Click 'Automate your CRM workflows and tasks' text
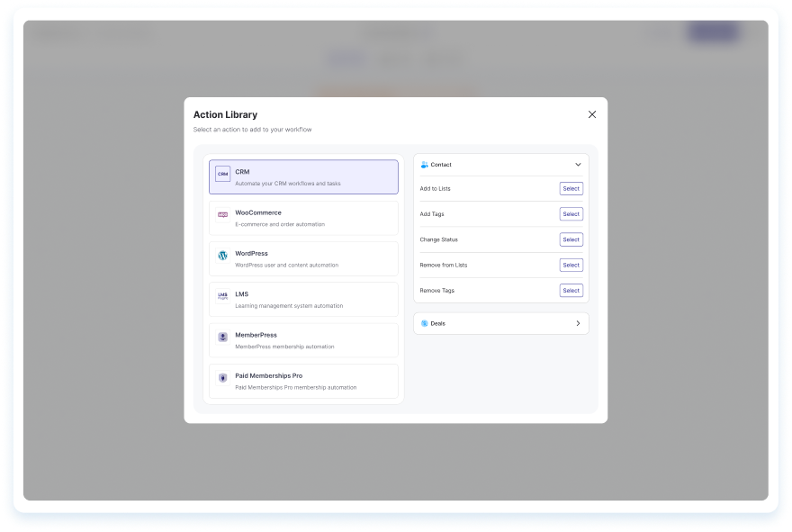The width and height of the screenshot is (792, 532). [288, 184]
